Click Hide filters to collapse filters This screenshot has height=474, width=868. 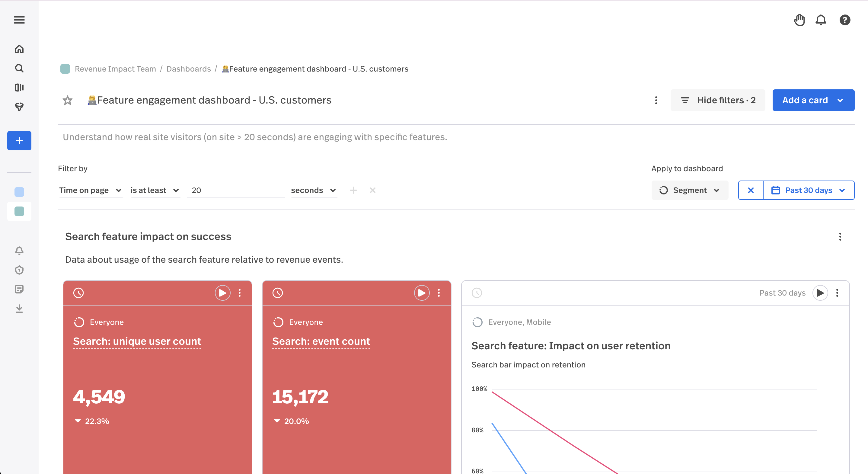(718, 100)
